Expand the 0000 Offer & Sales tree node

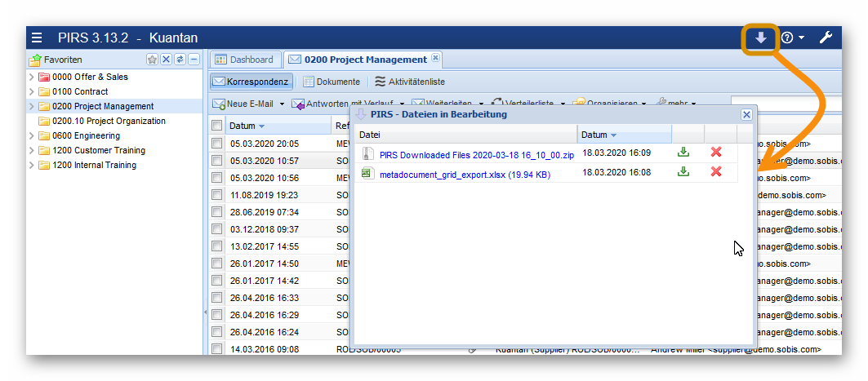point(32,77)
